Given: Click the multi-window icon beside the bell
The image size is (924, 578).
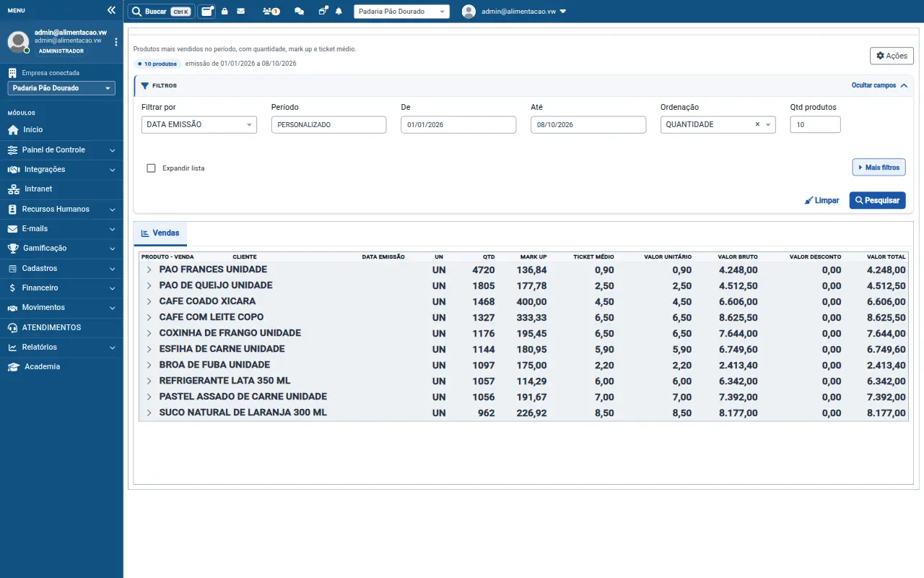Looking at the screenshot, I should coord(323,11).
